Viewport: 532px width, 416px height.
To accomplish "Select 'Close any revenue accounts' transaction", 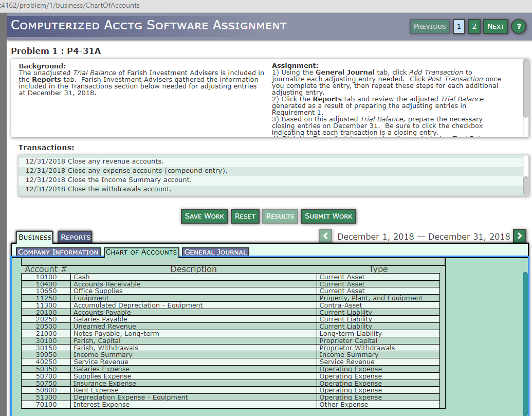I will click(x=271, y=161).
